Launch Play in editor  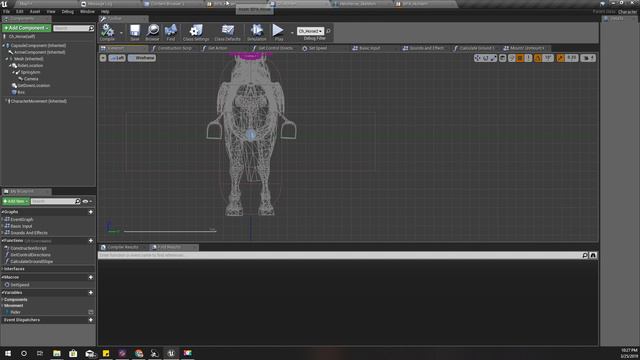[278, 32]
